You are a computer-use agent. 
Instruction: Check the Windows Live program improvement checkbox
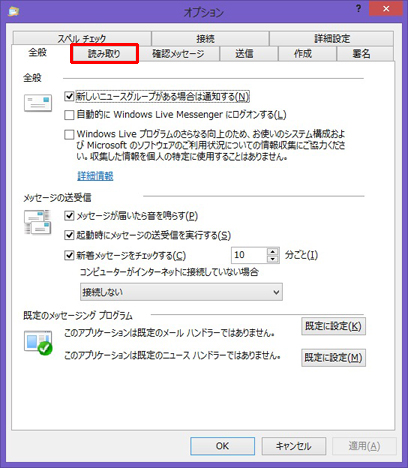(x=69, y=134)
